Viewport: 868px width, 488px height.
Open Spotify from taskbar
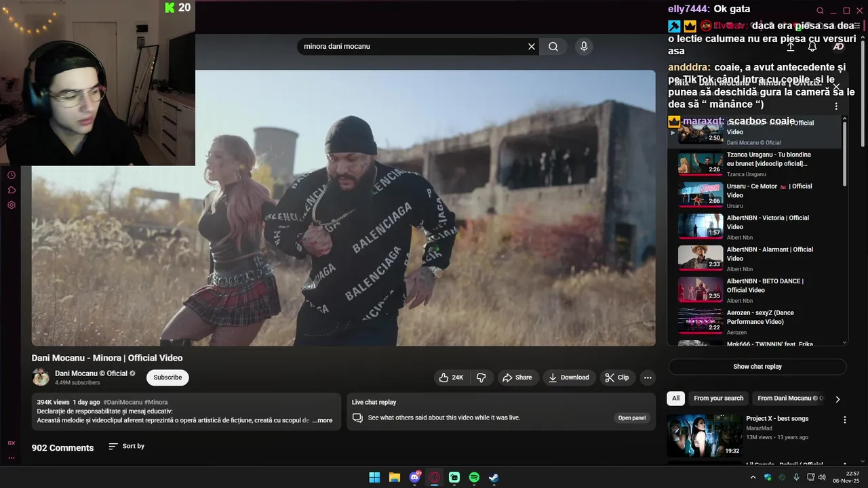click(x=474, y=477)
